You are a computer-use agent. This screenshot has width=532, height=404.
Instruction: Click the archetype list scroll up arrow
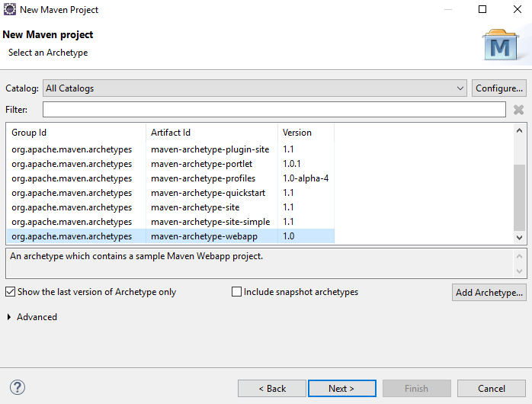pyautogui.click(x=519, y=130)
